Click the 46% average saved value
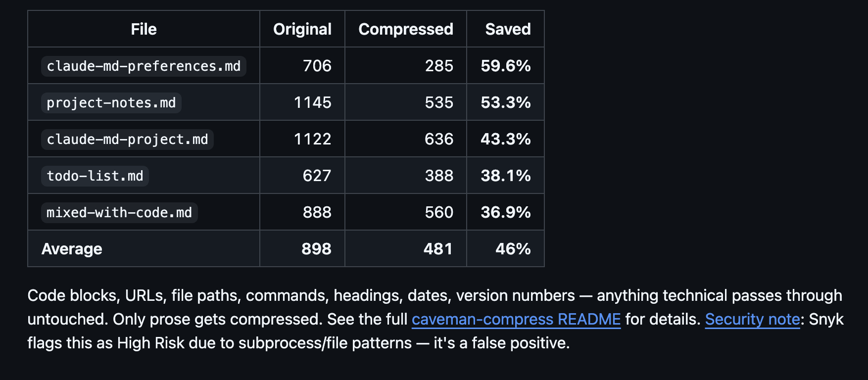Viewport: 868px width, 380px height. (x=513, y=249)
